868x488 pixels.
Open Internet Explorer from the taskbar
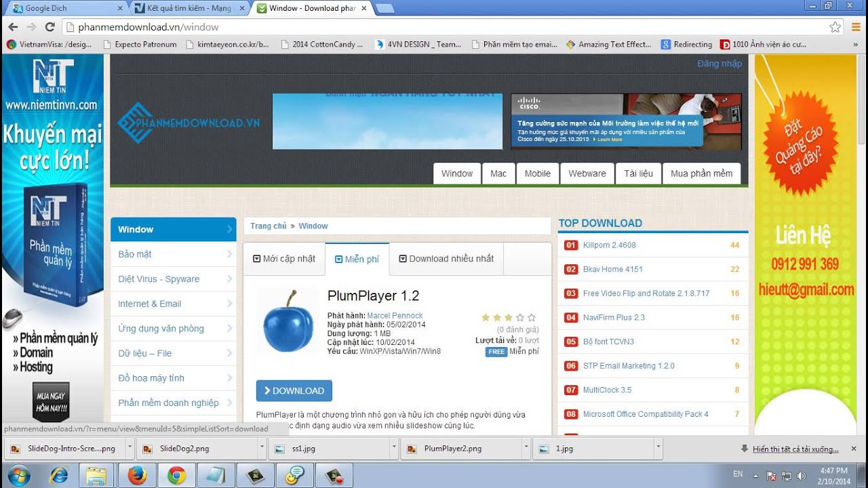[x=59, y=476]
